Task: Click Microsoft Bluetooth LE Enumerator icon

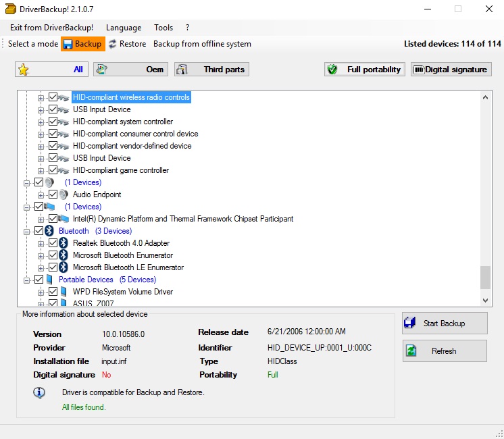Action: tap(64, 267)
